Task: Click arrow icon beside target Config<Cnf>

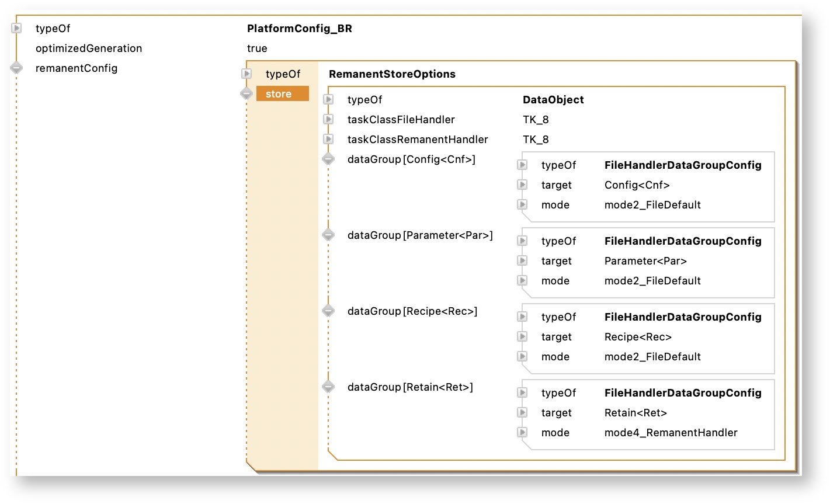Action: 522,185
